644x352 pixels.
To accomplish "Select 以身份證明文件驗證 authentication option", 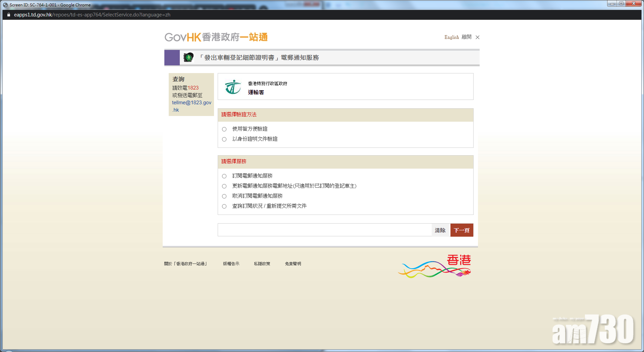I will click(224, 139).
